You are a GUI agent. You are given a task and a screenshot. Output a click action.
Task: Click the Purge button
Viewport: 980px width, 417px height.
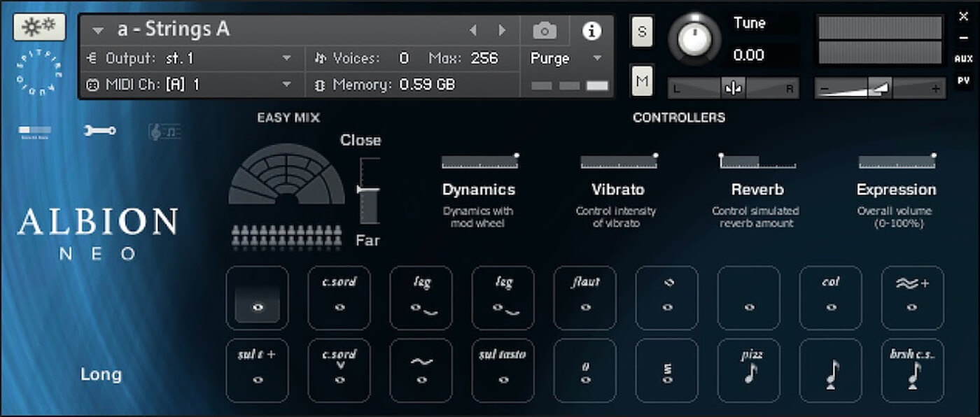(552, 59)
